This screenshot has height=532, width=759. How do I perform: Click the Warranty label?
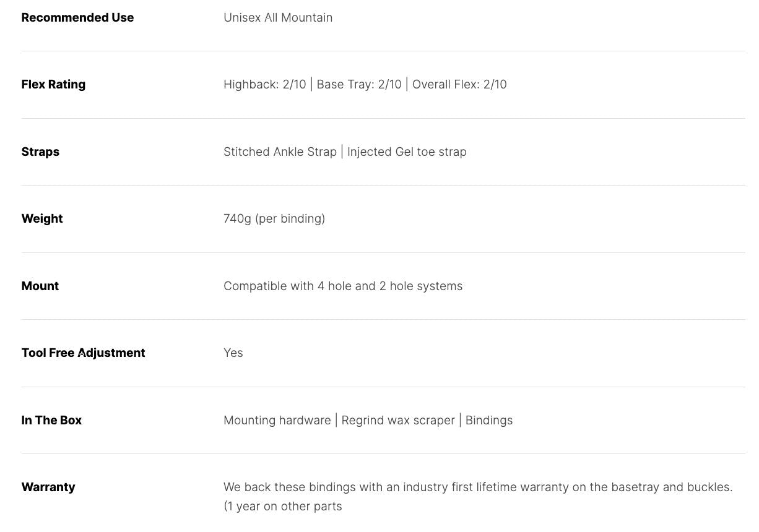click(48, 487)
